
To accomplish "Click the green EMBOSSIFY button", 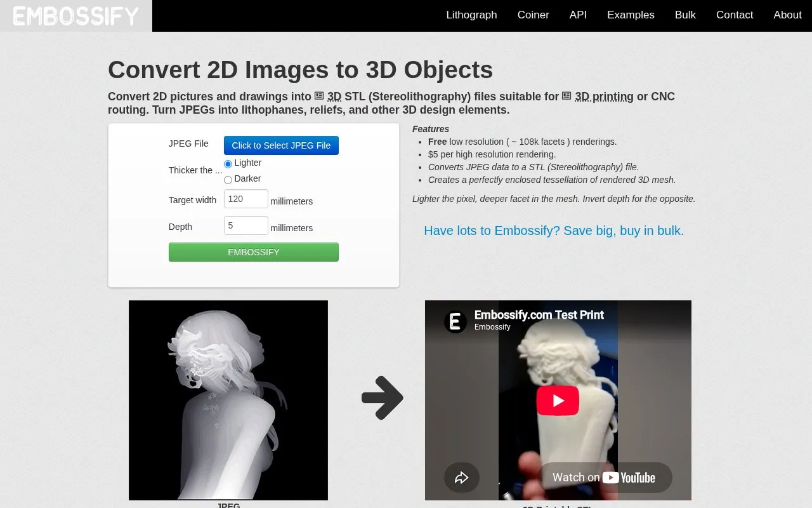I will point(254,252).
